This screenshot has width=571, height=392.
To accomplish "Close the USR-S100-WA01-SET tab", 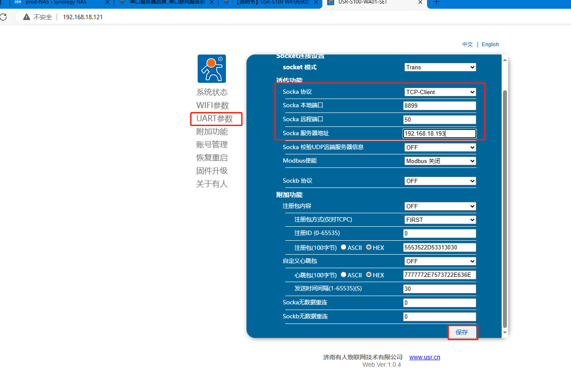I will (421, 2).
